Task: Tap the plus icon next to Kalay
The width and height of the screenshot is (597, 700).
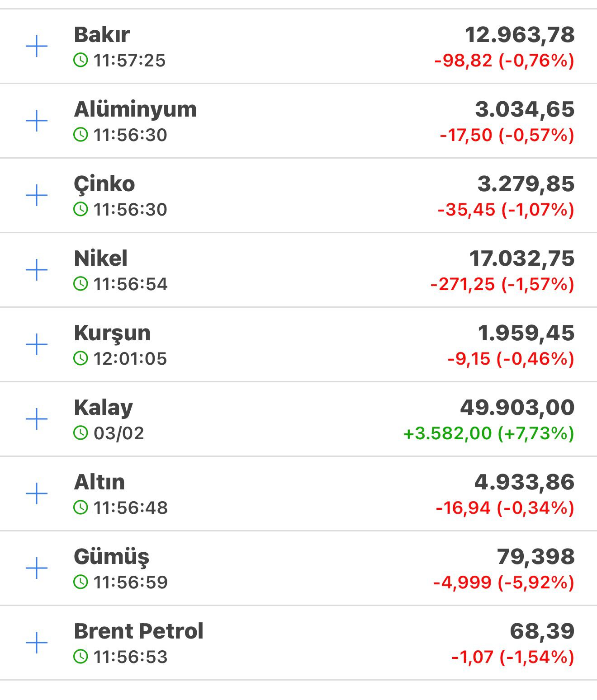Action: pos(37,419)
